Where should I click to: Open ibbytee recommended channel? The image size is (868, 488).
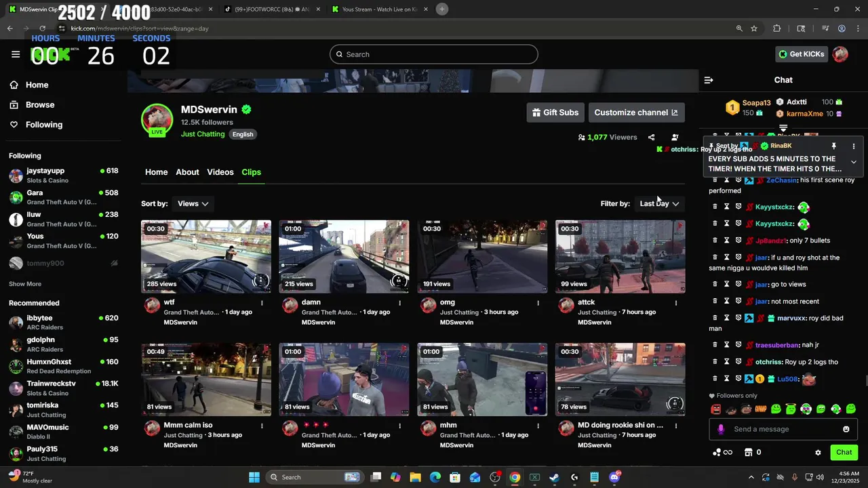coord(64,323)
